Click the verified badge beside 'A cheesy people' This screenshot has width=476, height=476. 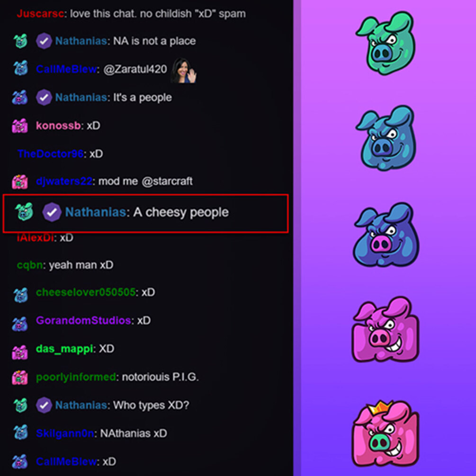click(x=52, y=212)
